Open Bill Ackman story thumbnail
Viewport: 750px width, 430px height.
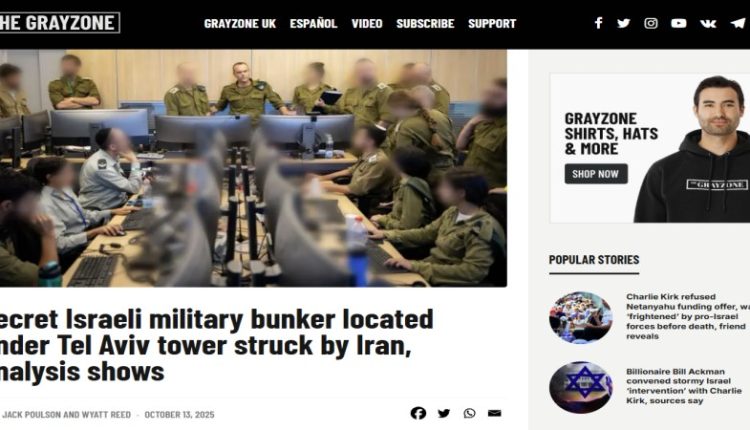pos(581,386)
